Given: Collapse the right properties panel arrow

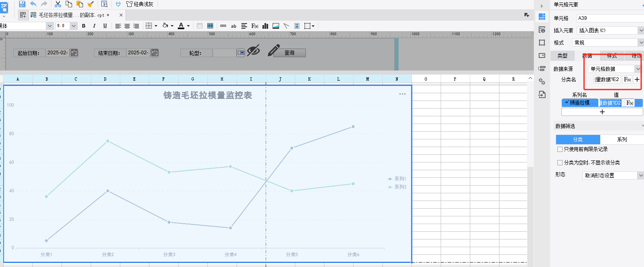Looking at the screenshot, I should click(x=542, y=6).
